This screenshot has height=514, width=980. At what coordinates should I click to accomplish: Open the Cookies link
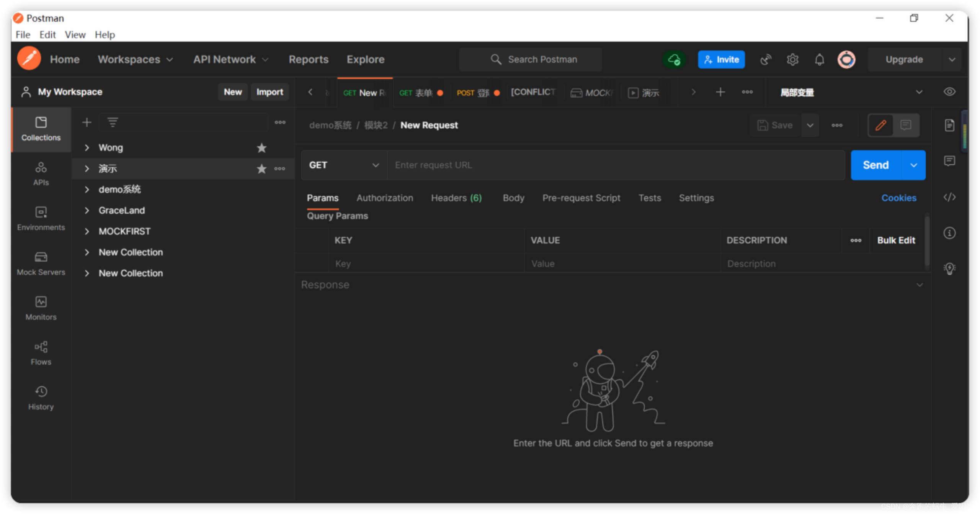tap(899, 198)
